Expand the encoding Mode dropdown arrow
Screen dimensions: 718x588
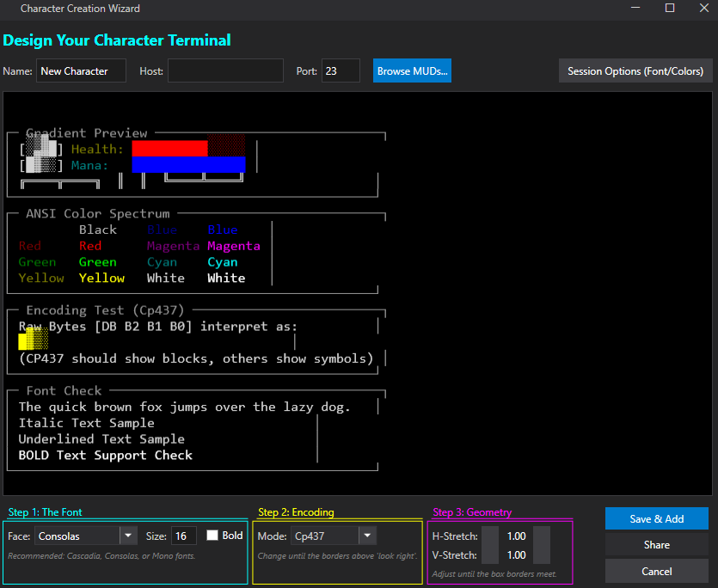[367, 536]
